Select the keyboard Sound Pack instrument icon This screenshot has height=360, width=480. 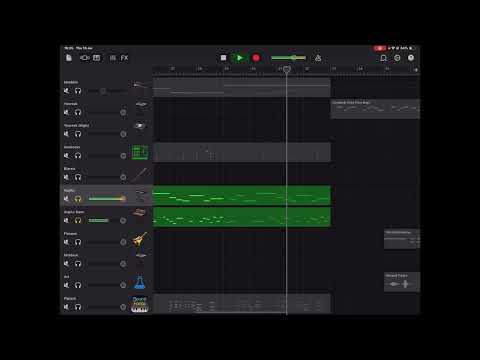(x=140, y=304)
